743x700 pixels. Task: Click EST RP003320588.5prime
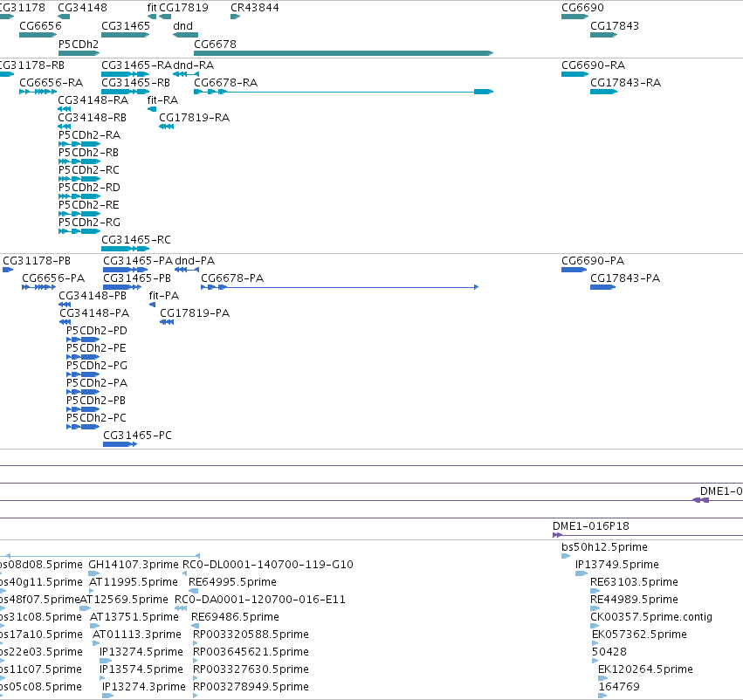click(x=251, y=635)
